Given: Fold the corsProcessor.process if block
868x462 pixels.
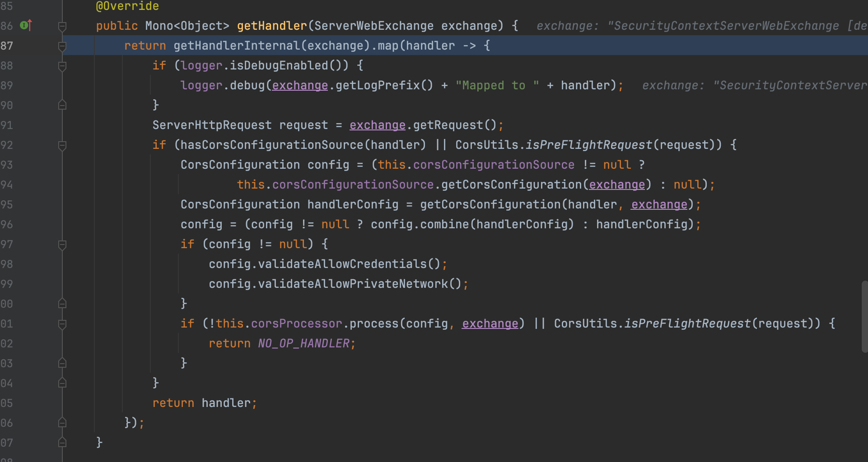Looking at the screenshot, I should (62, 324).
